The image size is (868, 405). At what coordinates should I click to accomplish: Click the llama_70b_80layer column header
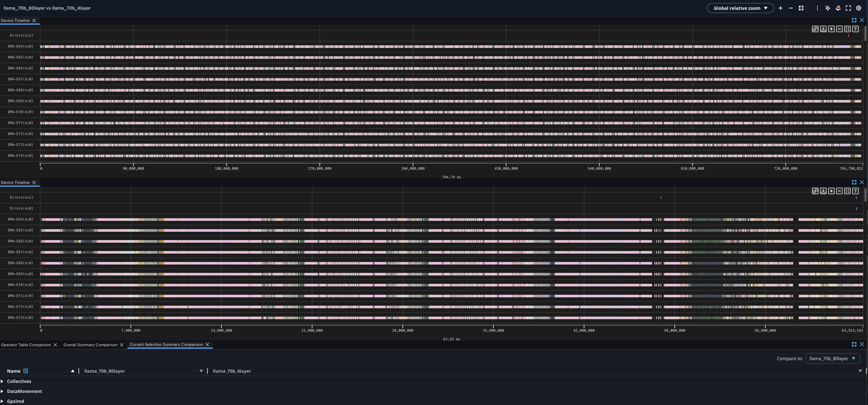pyautogui.click(x=105, y=371)
